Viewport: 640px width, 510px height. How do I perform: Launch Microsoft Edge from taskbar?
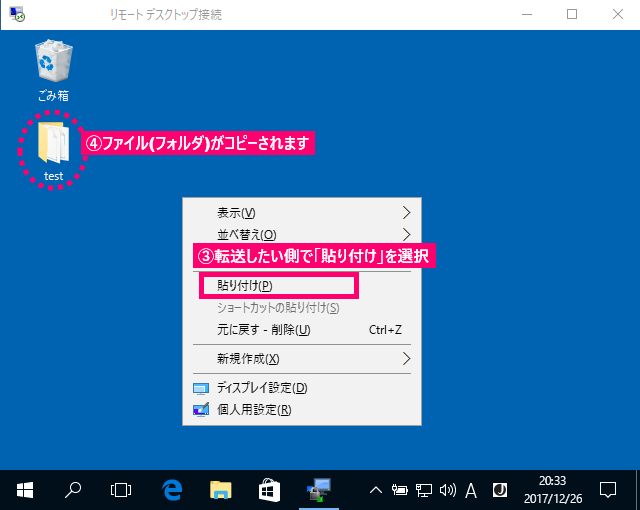coord(172,490)
